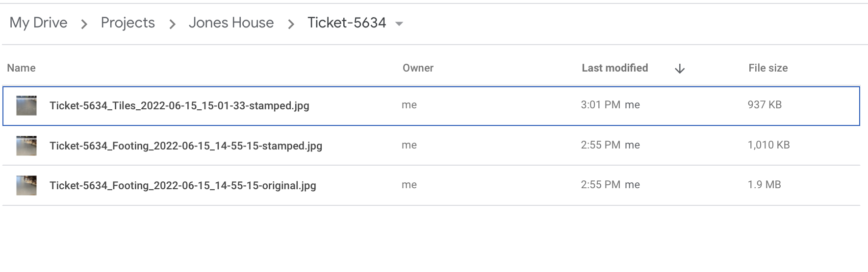This screenshot has width=868, height=272.
Task: Click the sort direction arrow icon
Action: pos(679,69)
